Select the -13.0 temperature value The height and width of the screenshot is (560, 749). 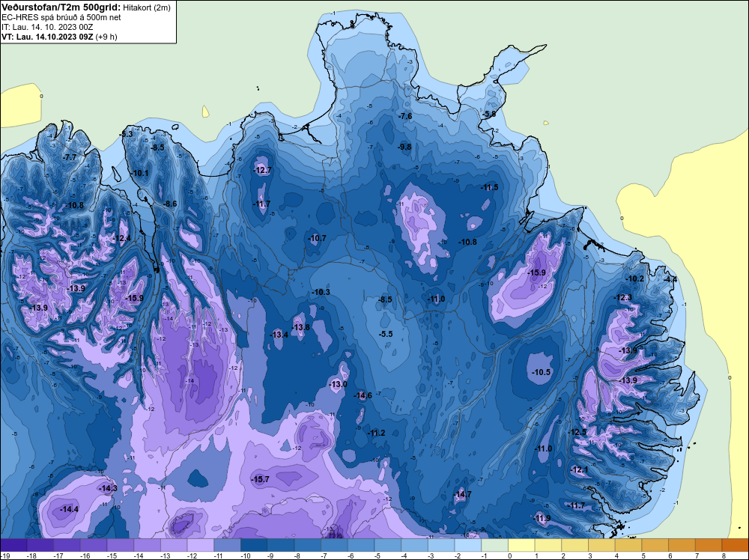339,384
